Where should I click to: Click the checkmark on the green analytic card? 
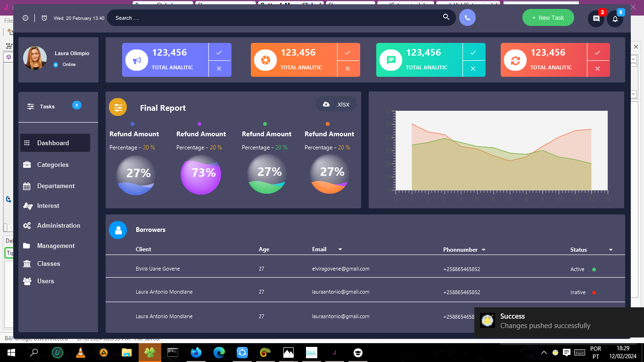(473, 52)
